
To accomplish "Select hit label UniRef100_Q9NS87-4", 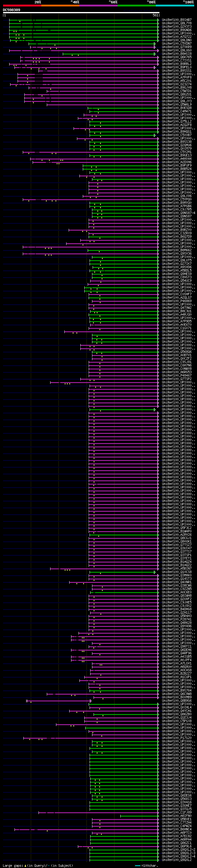I will click(179, 213).
